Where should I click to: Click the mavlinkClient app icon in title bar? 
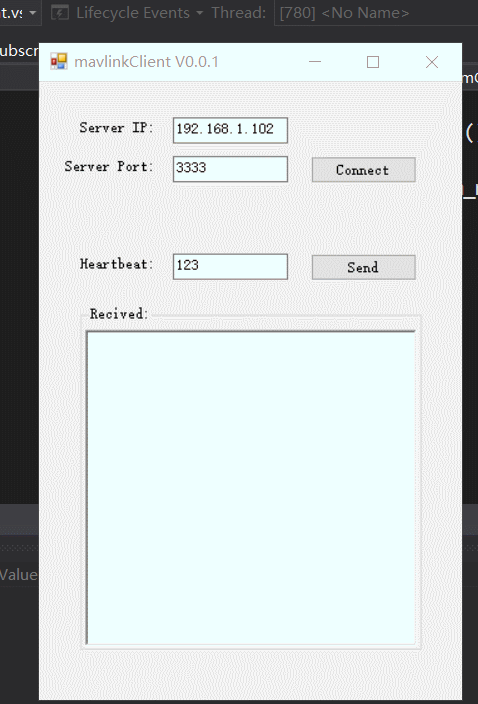click(59, 62)
